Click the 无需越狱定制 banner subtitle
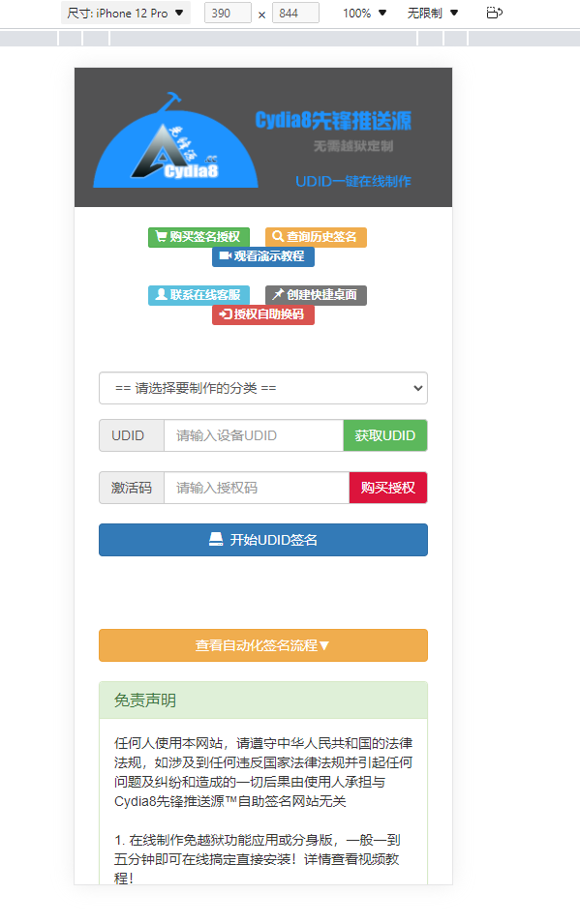580x924 pixels. 352,146
